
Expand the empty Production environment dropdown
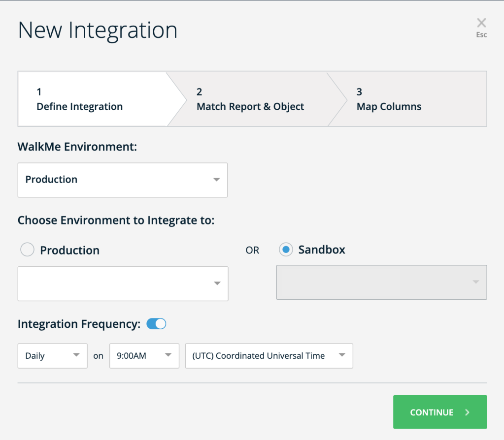(123, 283)
